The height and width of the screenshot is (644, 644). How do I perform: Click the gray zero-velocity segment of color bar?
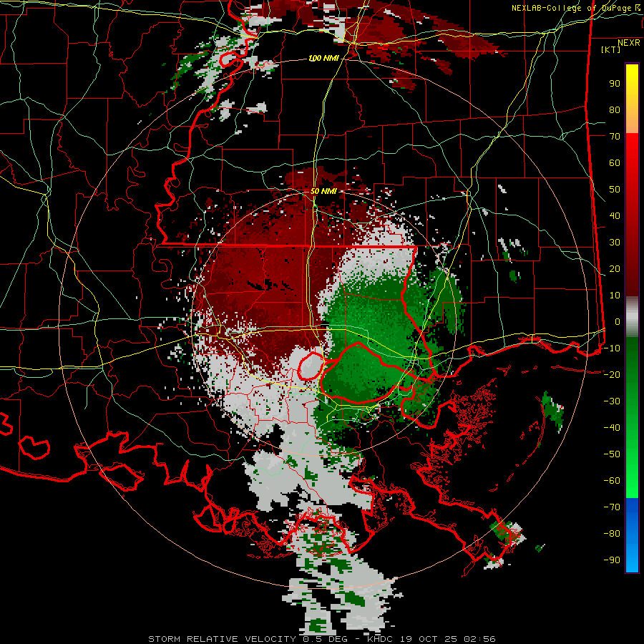[632, 317]
